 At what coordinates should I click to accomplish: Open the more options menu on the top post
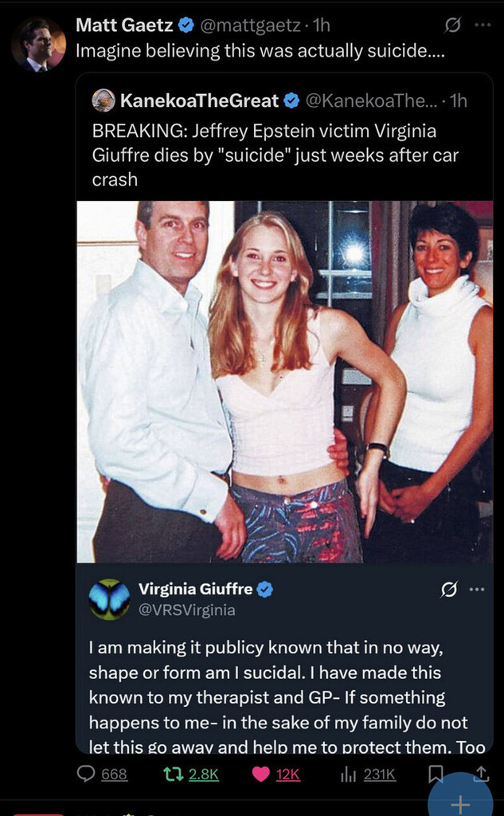pos(483,25)
